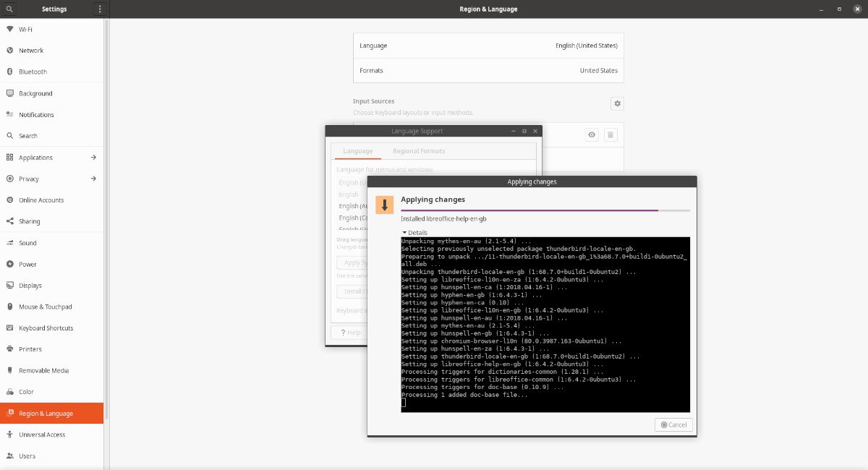The height and width of the screenshot is (470, 868).
Task: Open the Region & Language settings gear icon
Action: [x=617, y=103]
